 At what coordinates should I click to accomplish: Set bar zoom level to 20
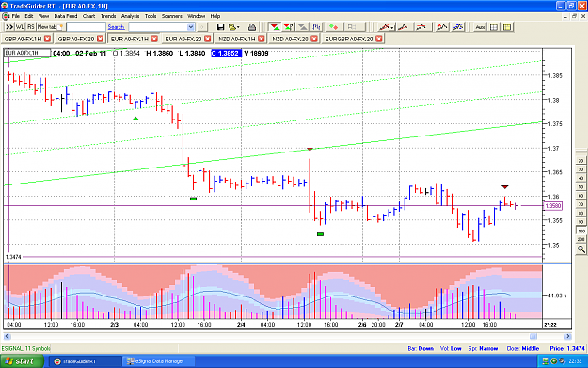(x=580, y=161)
